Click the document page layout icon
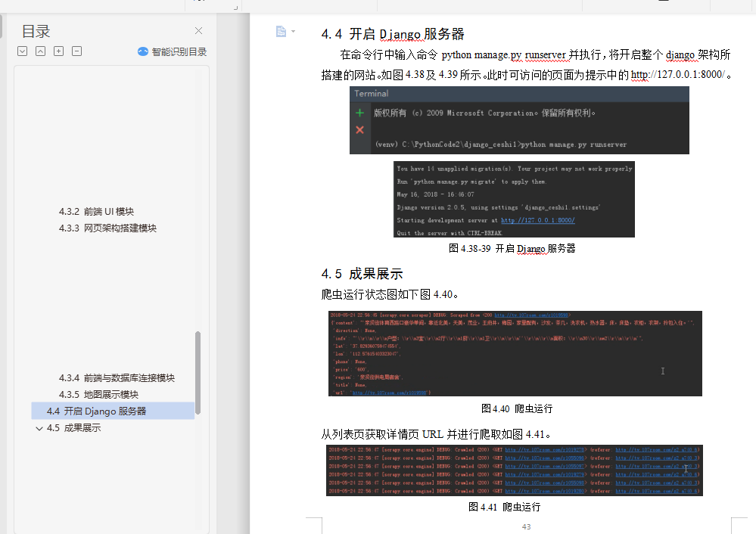 [281, 31]
